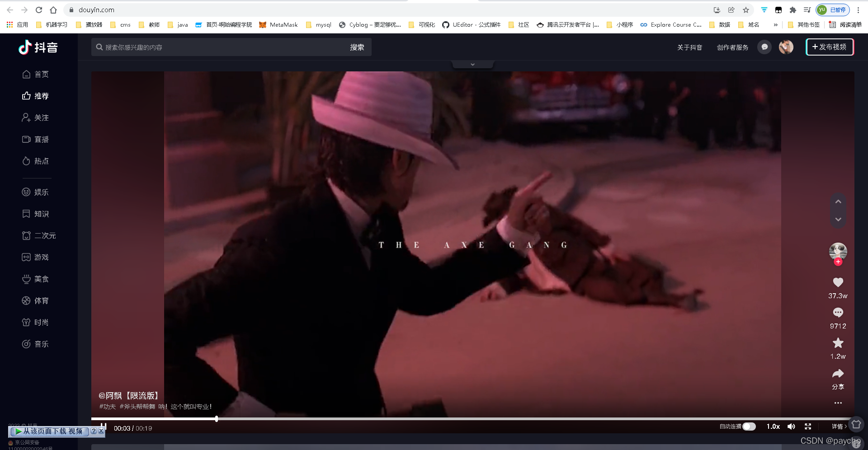Open comments with the 9712 comment icon
The height and width of the screenshot is (450, 868).
coord(838,313)
